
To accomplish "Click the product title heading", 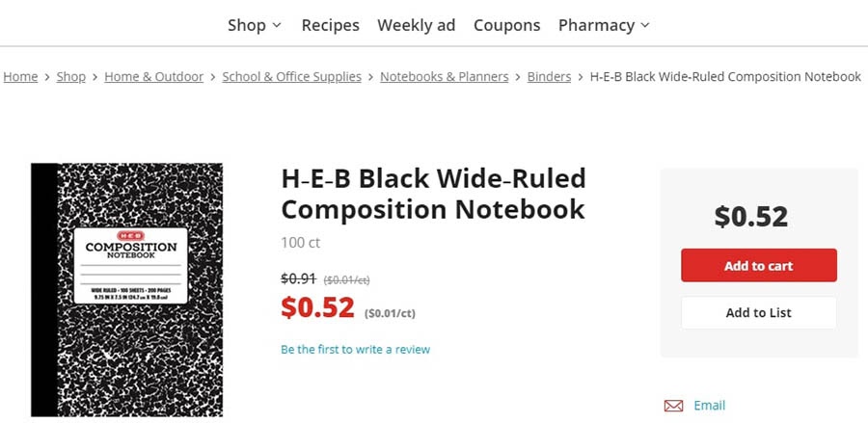I will 433,194.
